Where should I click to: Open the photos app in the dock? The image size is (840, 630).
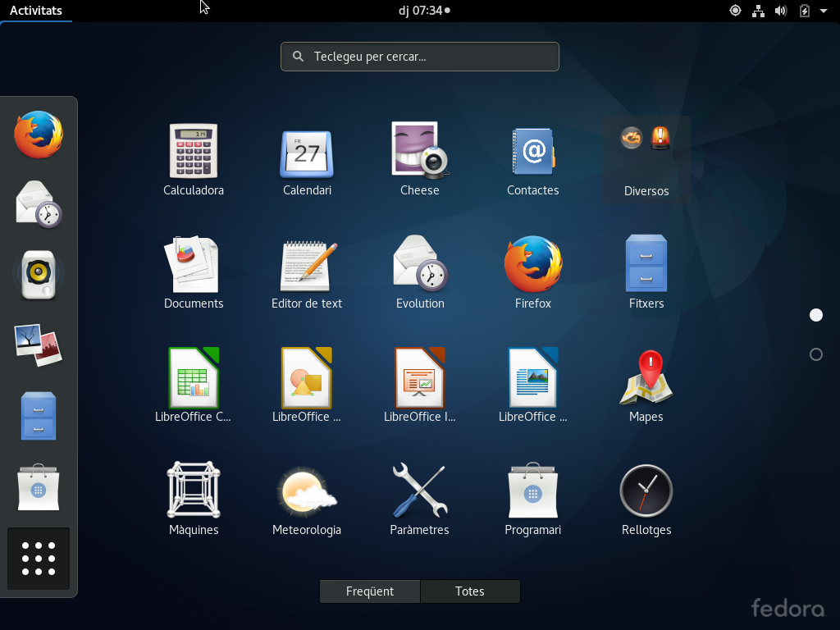(x=39, y=345)
